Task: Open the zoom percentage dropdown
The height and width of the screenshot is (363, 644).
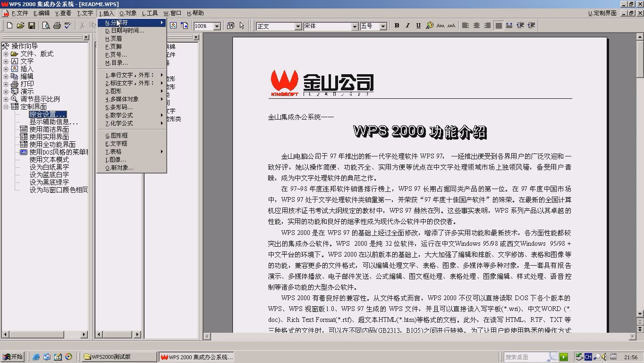Action: coord(217,26)
